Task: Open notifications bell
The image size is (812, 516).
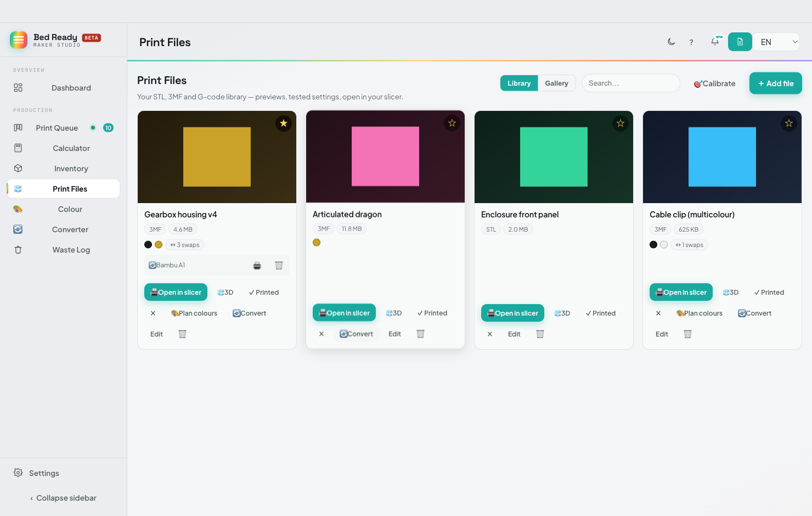Action: (x=715, y=42)
